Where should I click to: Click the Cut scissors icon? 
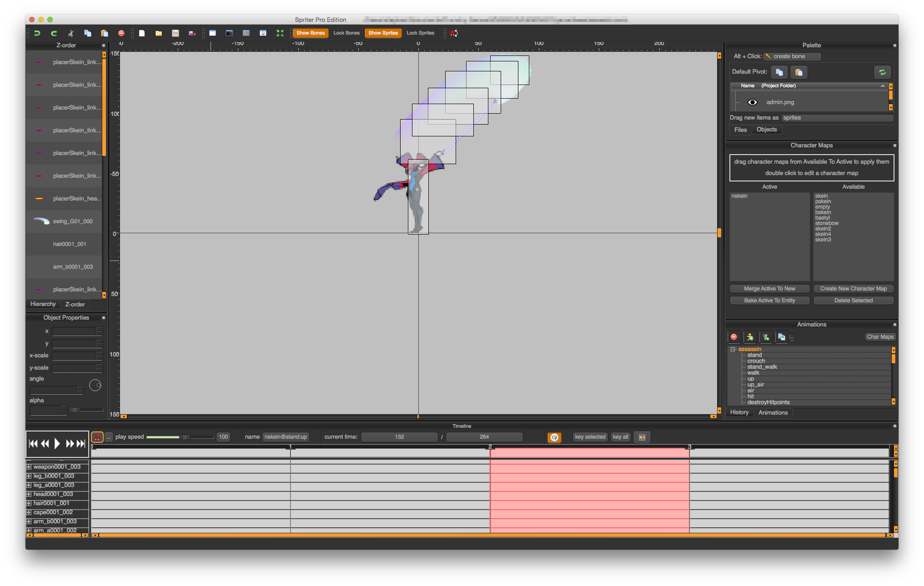pyautogui.click(x=71, y=33)
